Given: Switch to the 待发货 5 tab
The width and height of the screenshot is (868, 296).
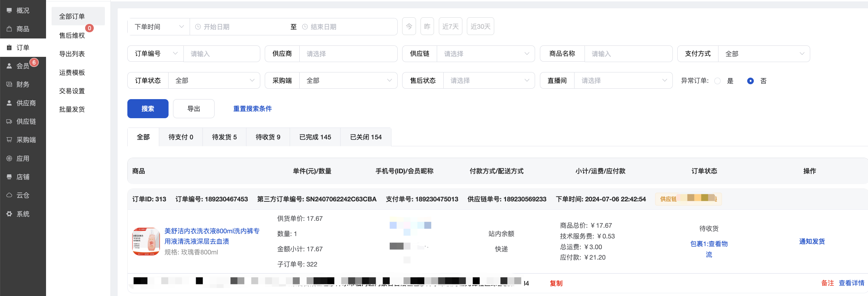Looking at the screenshot, I should coord(224,137).
